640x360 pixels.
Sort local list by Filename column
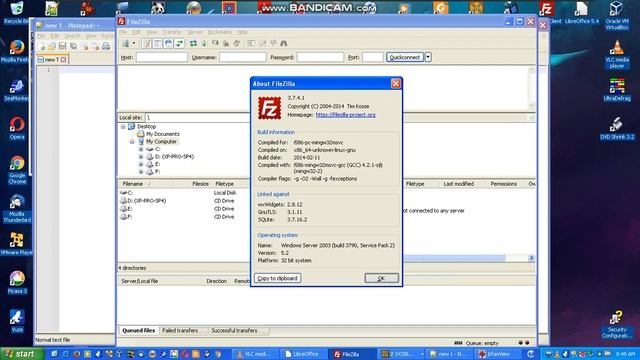click(133, 184)
